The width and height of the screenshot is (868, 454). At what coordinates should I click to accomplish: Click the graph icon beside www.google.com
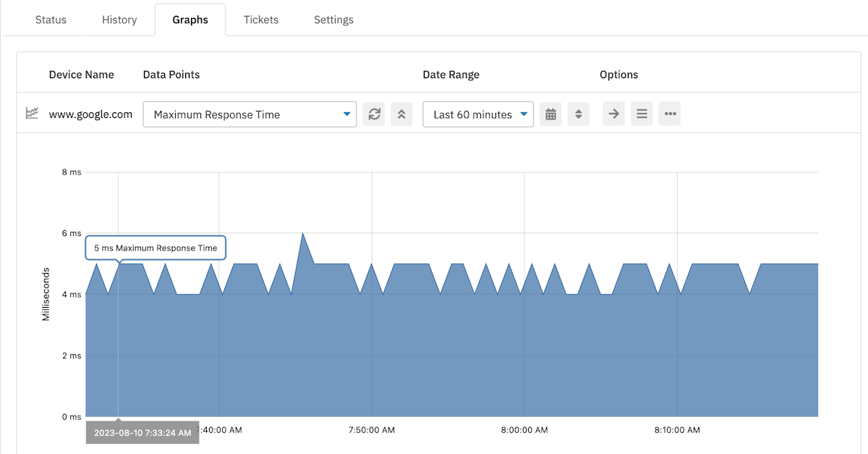pyautogui.click(x=30, y=114)
